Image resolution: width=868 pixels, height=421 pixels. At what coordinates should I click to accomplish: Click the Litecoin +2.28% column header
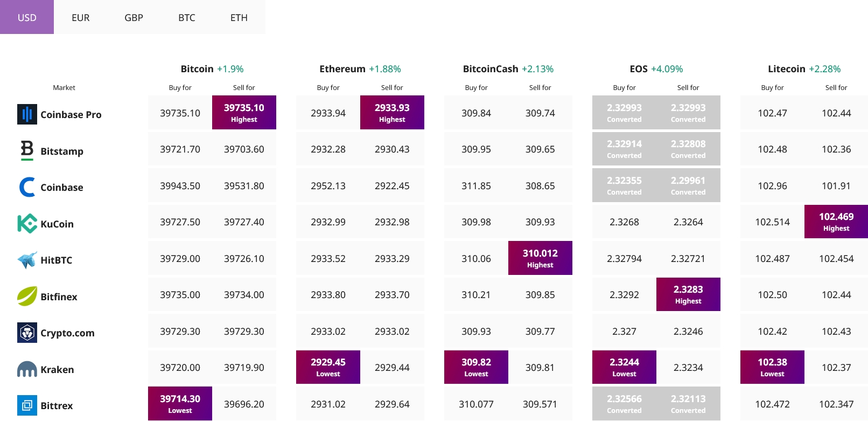804,68
